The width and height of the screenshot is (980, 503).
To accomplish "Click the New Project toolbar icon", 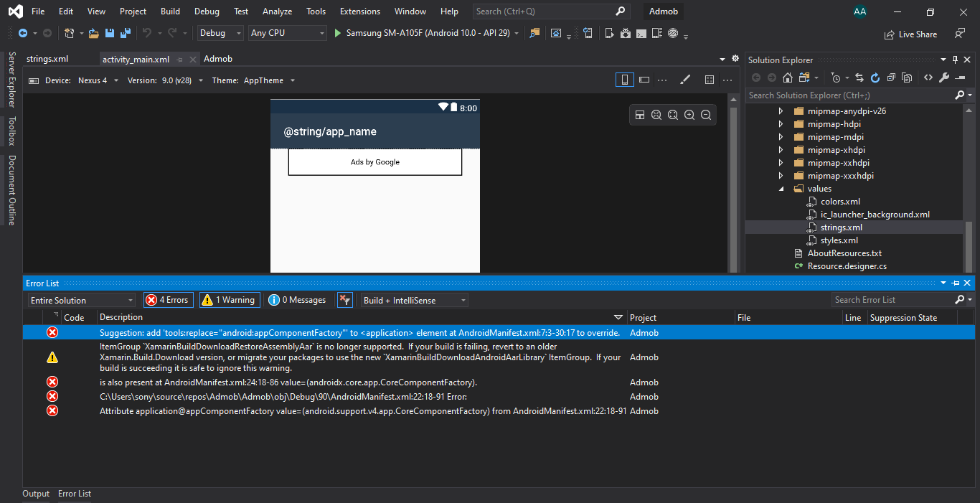I will point(69,33).
